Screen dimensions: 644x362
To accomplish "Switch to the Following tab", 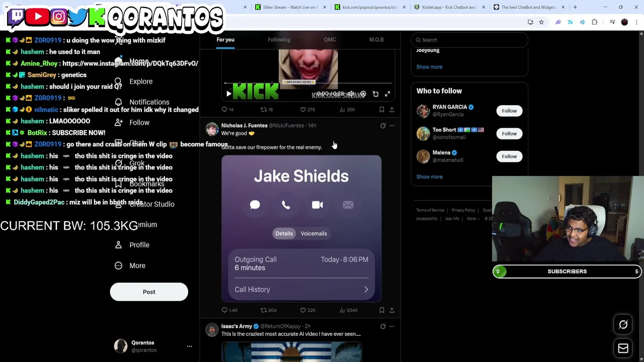I will pyautogui.click(x=279, y=40).
